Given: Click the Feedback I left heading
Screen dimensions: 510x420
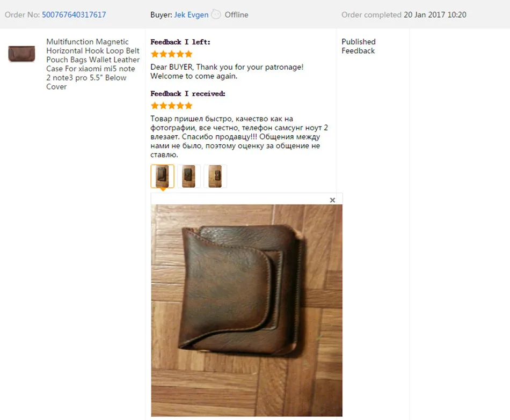Looking at the screenshot, I should coord(180,42).
